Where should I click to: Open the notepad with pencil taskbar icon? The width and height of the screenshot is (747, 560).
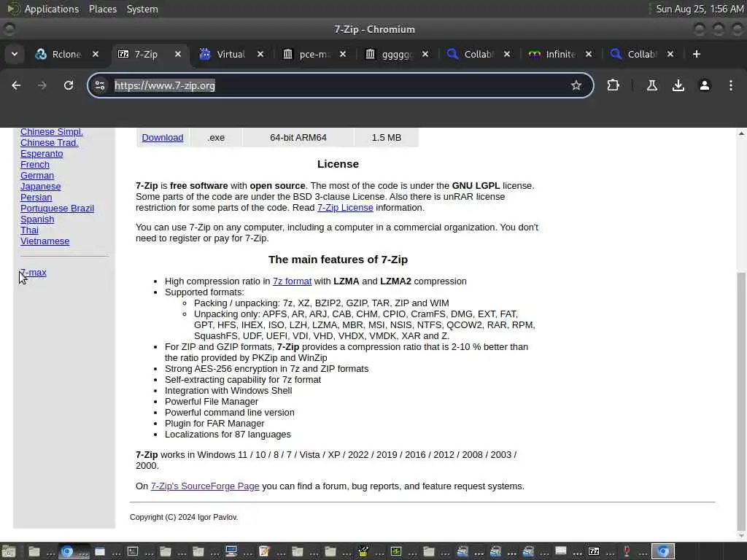(x=264, y=551)
